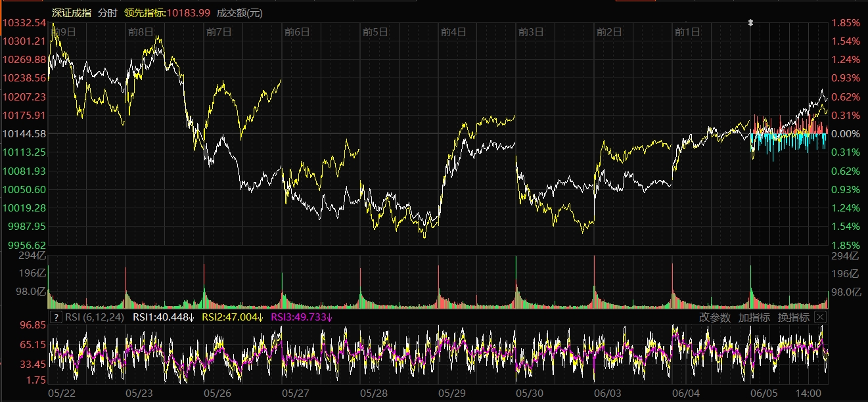Image resolution: width=868 pixels, height=402 pixels.
Task: Click the 10113.25 price axis value
Action: [x=24, y=152]
